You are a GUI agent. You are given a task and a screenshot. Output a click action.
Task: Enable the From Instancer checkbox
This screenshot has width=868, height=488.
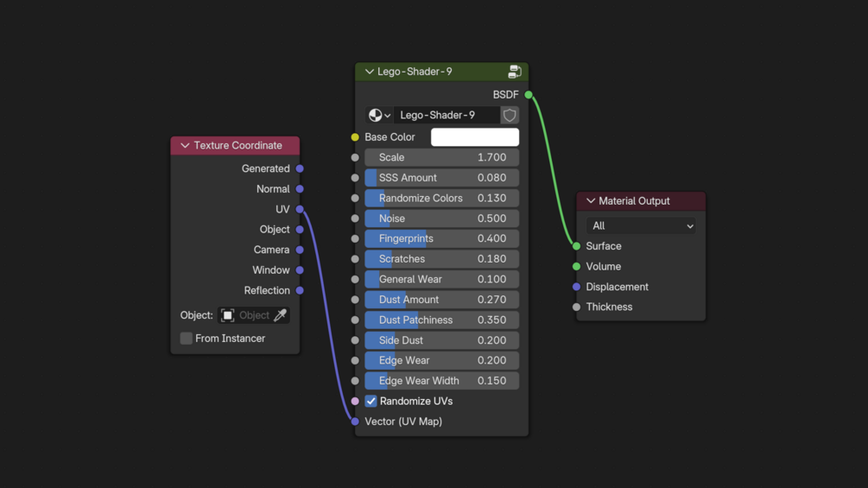pos(186,338)
